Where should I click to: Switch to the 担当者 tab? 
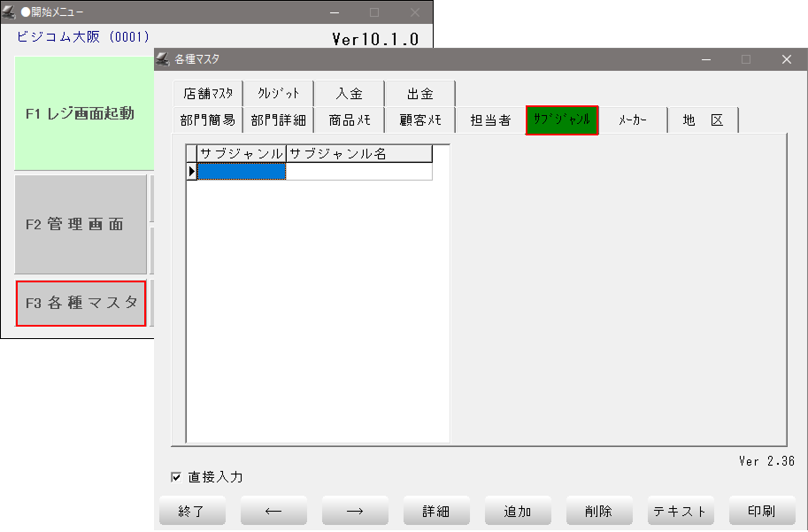pos(490,120)
